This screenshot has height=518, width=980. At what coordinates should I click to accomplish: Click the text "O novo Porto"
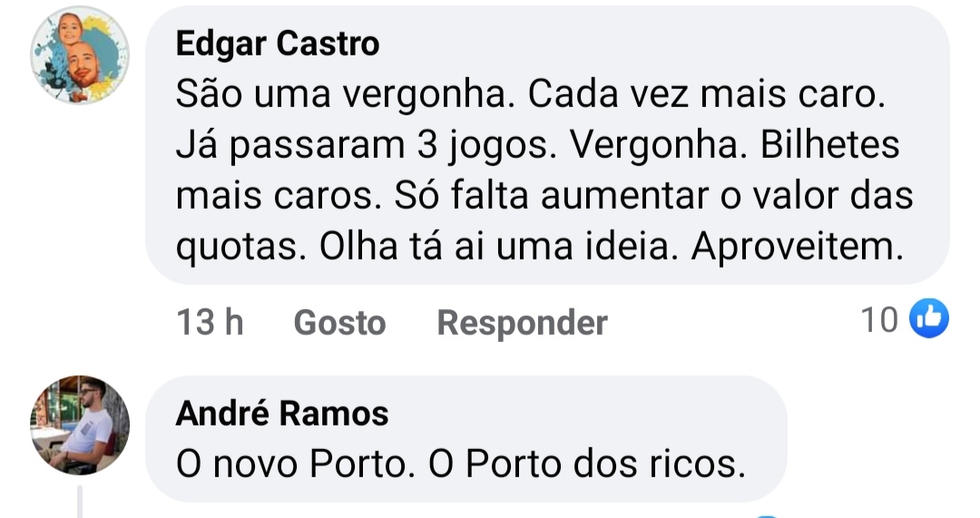pyautogui.click(x=290, y=465)
